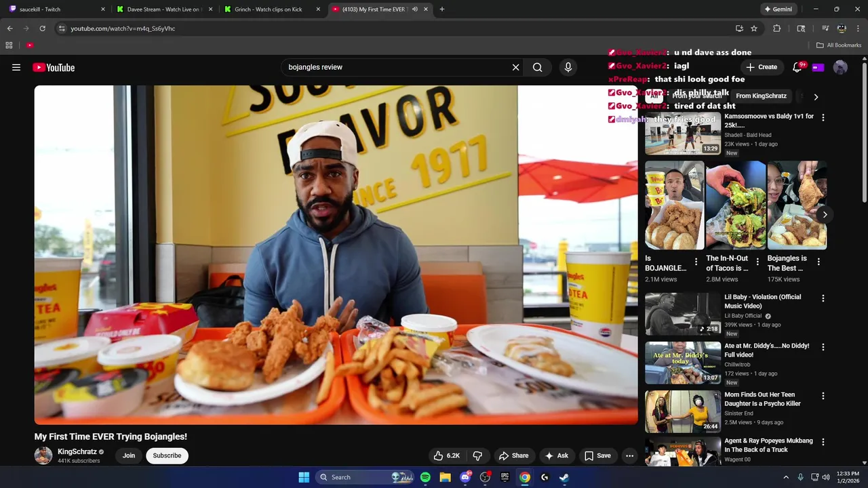
Task: Open KingSchratz channel name link
Action: (x=77, y=451)
